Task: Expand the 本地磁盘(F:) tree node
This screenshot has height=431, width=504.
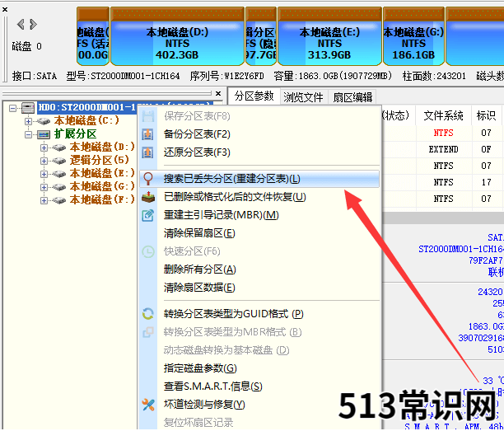Action: coord(44,200)
